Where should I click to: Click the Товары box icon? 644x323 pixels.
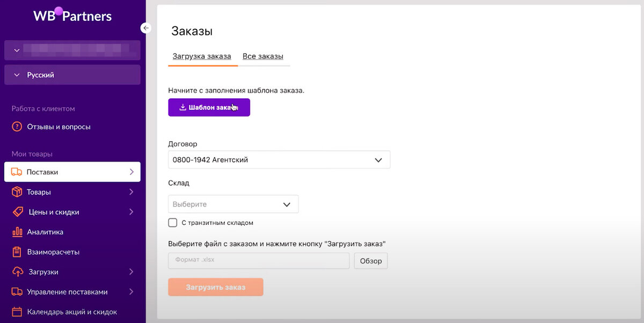(17, 192)
